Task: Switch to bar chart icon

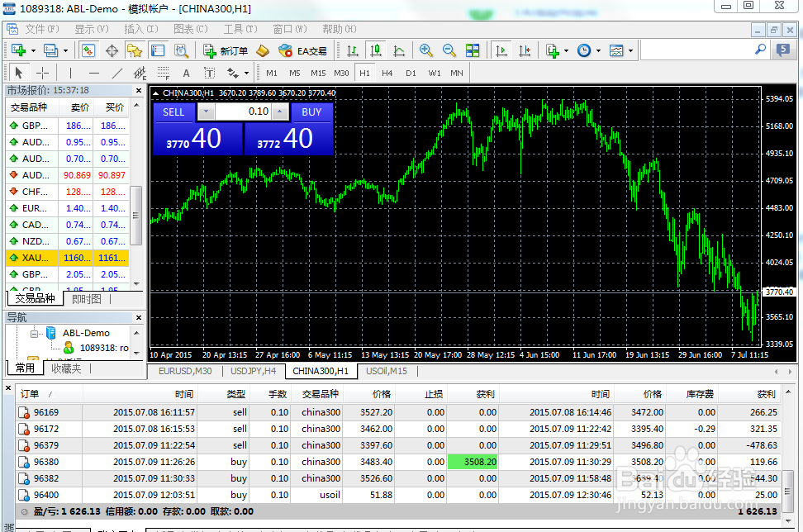Action: point(352,50)
